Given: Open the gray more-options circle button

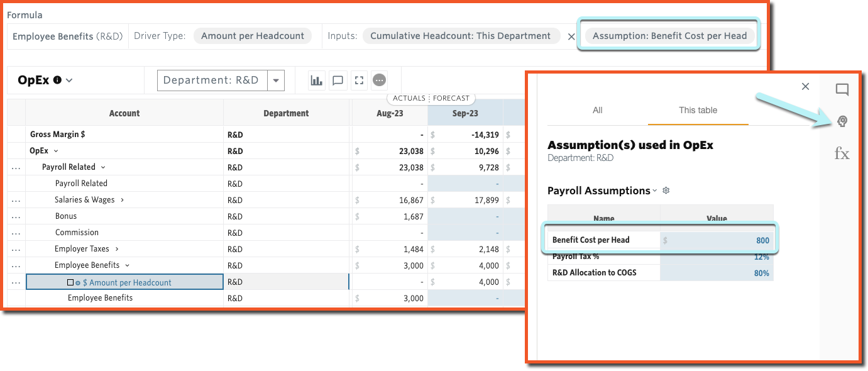Looking at the screenshot, I should pos(379,80).
